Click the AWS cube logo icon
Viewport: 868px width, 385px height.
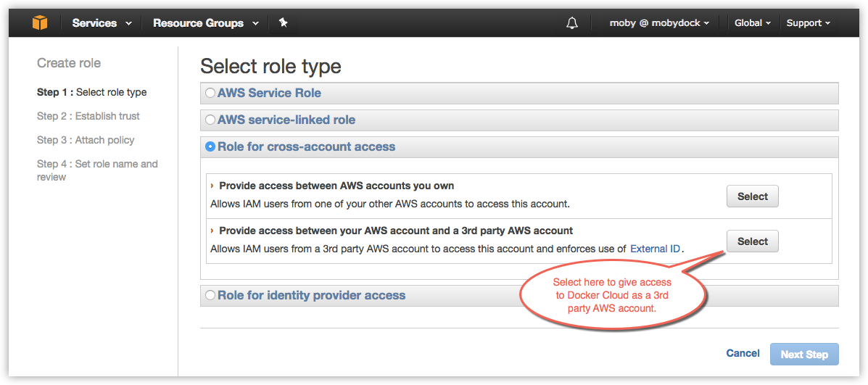(x=40, y=22)
